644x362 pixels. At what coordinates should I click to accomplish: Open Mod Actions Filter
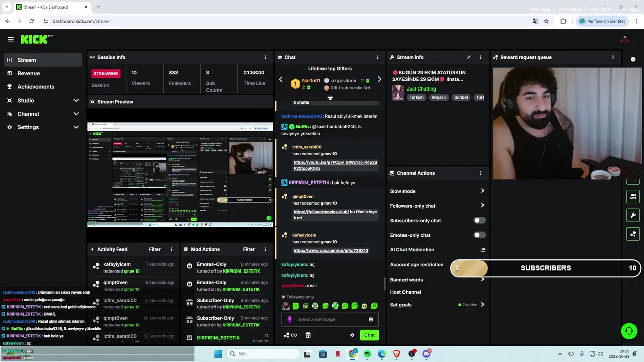click(249, 249)
